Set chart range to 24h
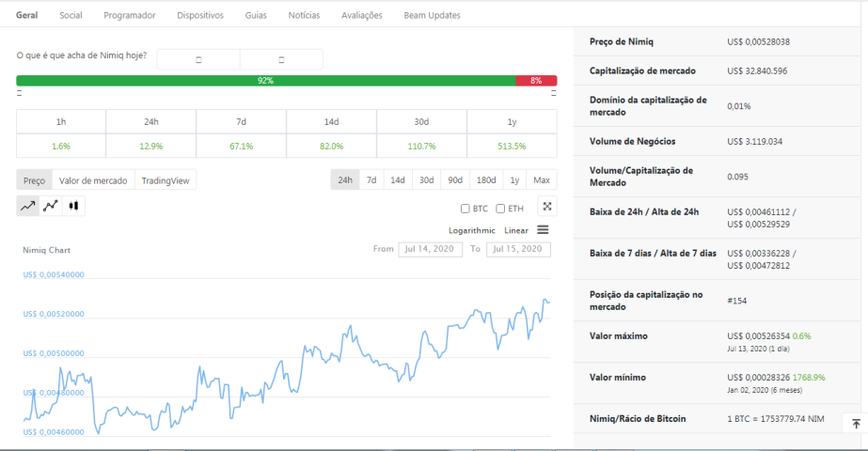Viewport: 868px width, 451px height. click(x=345, y=179)
